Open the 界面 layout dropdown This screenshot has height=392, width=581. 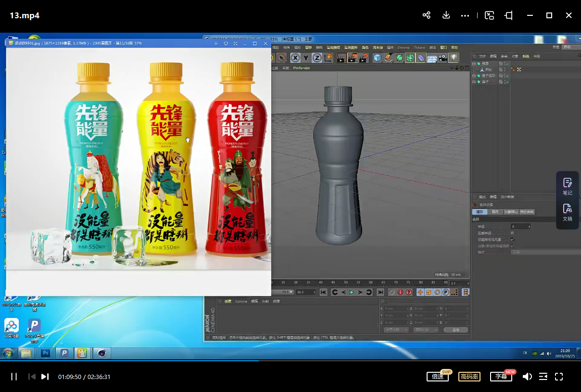coord(571,47)
